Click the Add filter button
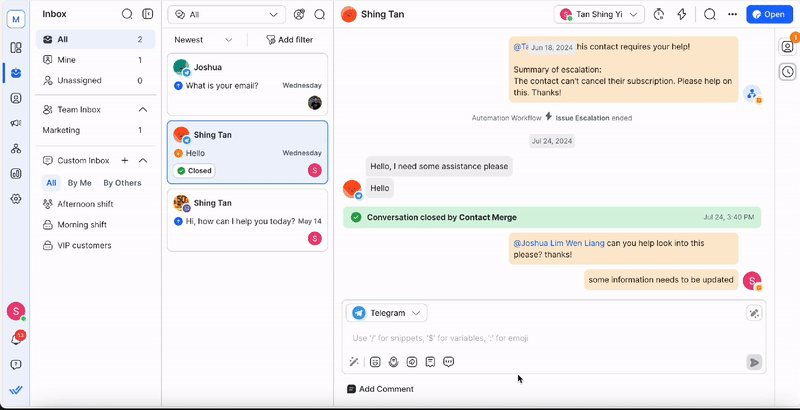 [x=288, y=40]
